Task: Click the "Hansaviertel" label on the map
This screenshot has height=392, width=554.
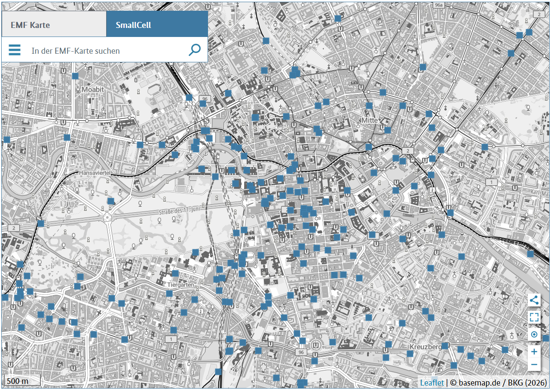Action: pos(95,172)
